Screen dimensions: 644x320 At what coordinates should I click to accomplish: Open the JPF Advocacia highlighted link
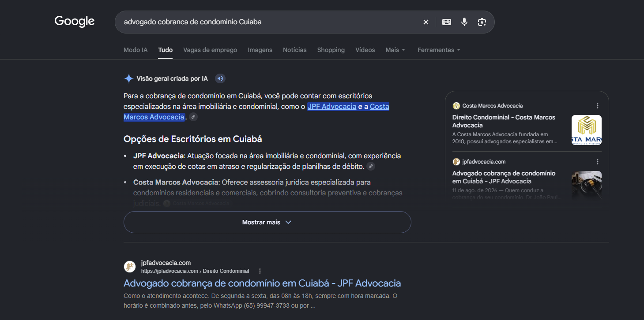(332, 106)
